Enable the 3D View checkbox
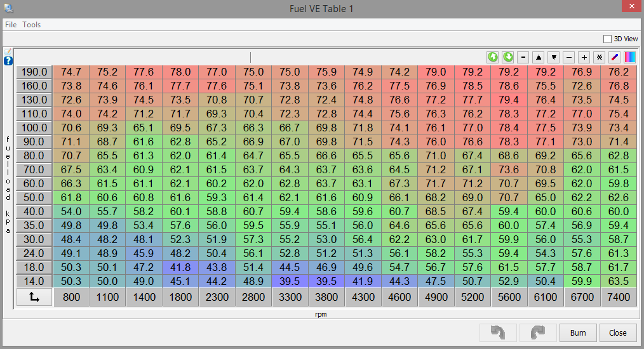 [607, 39]
